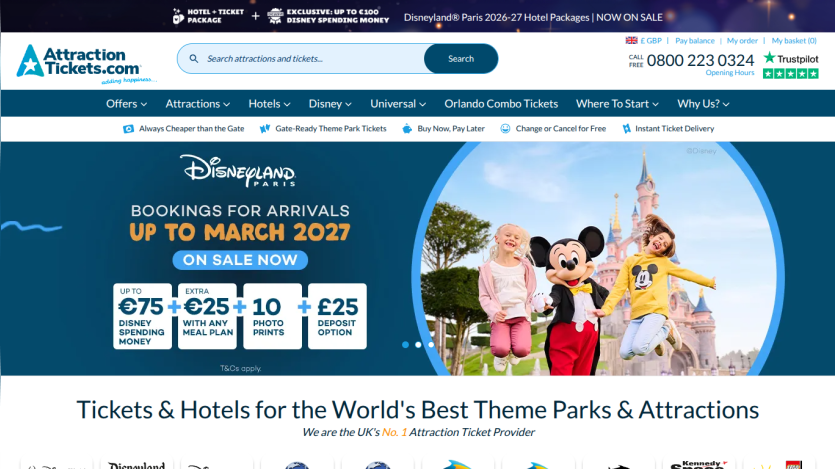
Task: Click the Always Cheaper than the Gate icon
Action: coord(128,129)
